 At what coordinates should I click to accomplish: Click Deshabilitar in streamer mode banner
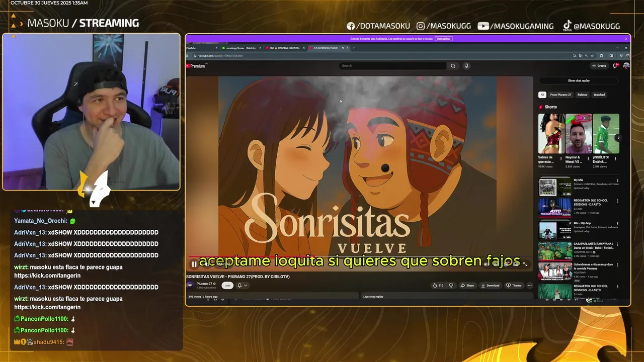pos(443,39)
